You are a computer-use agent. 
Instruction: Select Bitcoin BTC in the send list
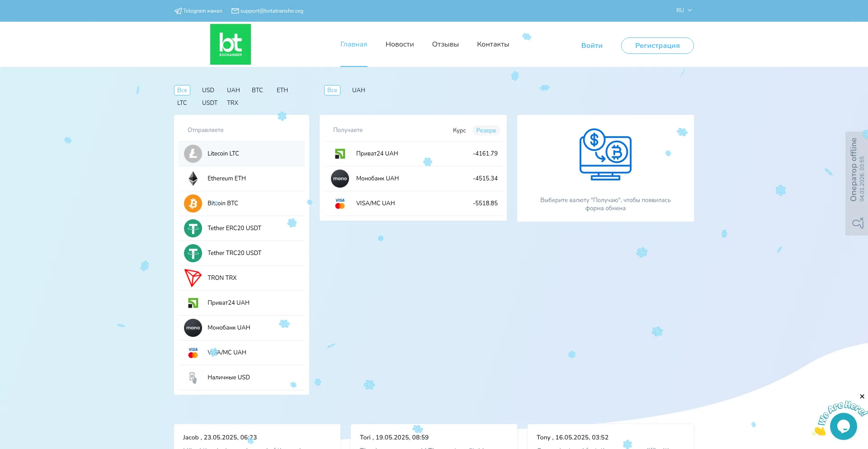click(241, 203)
